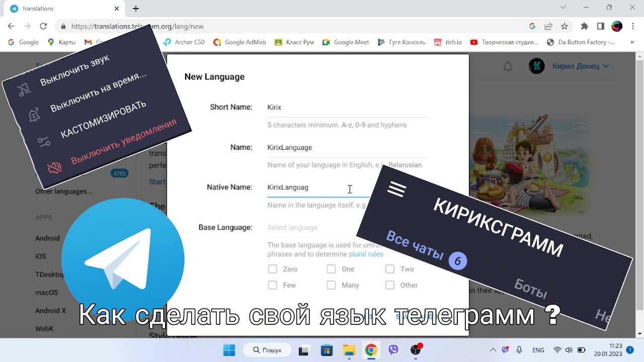Check the Two plural form checkbox
This screenshot has height=362, width=644.
coord(389,269)
